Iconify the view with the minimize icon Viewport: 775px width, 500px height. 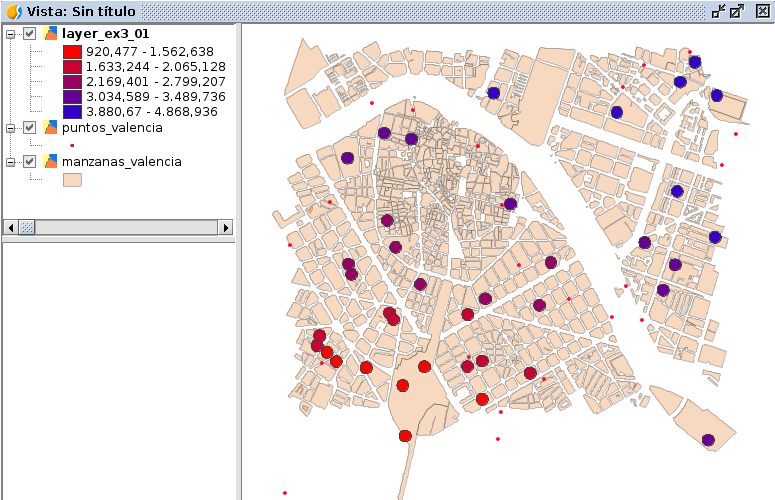pos(717,11)
